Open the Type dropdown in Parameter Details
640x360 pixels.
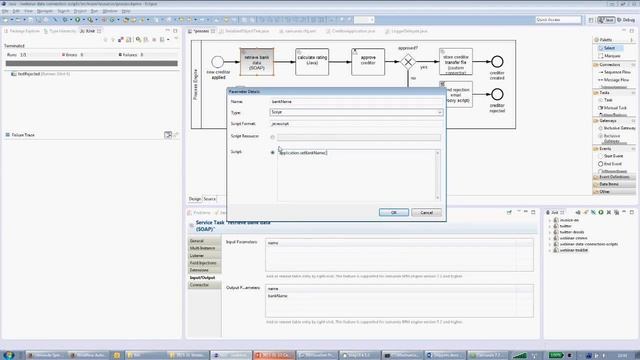coord(356,112)
